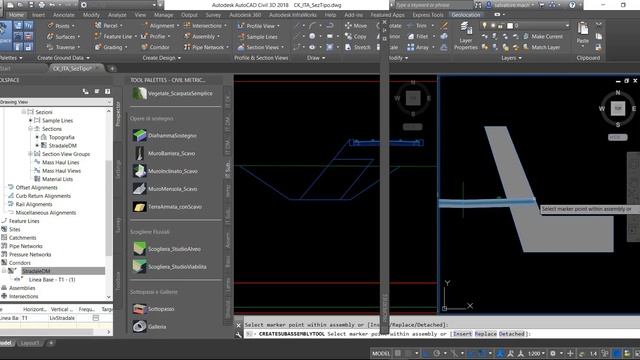This screenshot has width=640, height=360.
Task: Select Galleria subassembly tool
Action: pyautogui.click(x=149, y=327)
